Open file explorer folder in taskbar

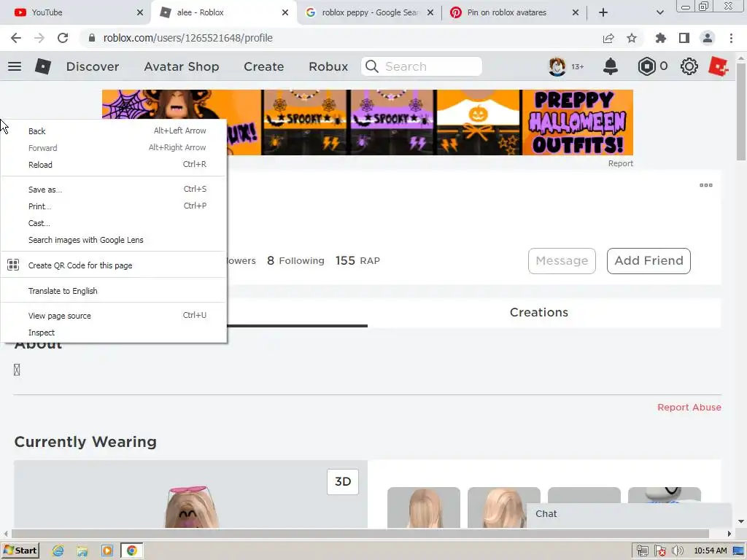click(82, 551)
